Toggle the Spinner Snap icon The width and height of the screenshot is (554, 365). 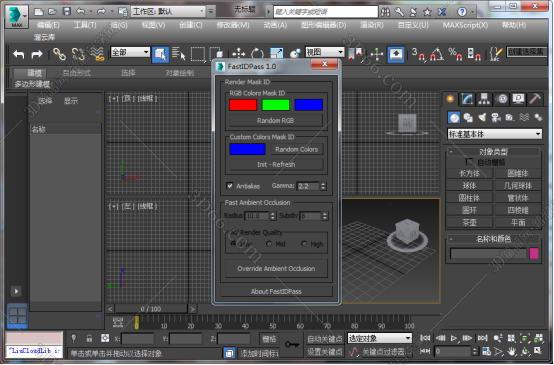tap(474, 54)
